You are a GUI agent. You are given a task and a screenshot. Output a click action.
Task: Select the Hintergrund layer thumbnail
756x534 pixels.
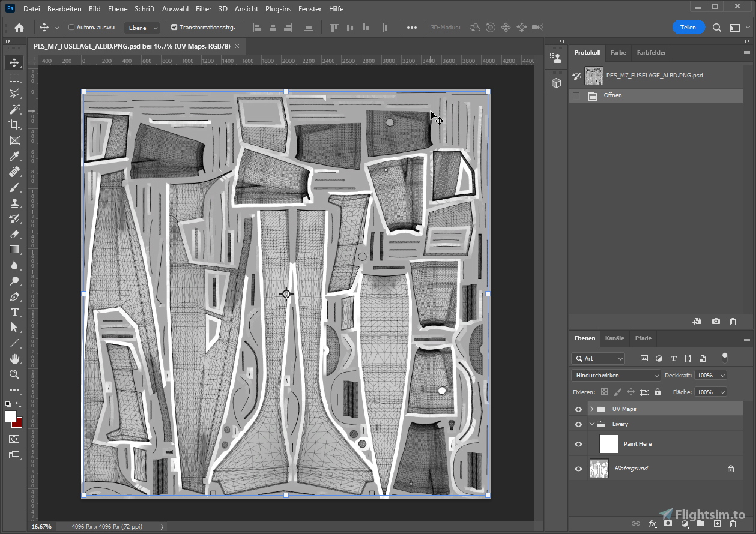point(599,469)
